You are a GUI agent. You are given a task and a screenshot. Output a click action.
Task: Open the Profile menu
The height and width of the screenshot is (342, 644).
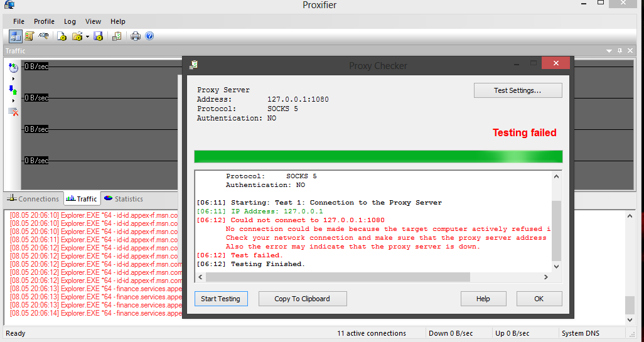(x=44, y=21)
